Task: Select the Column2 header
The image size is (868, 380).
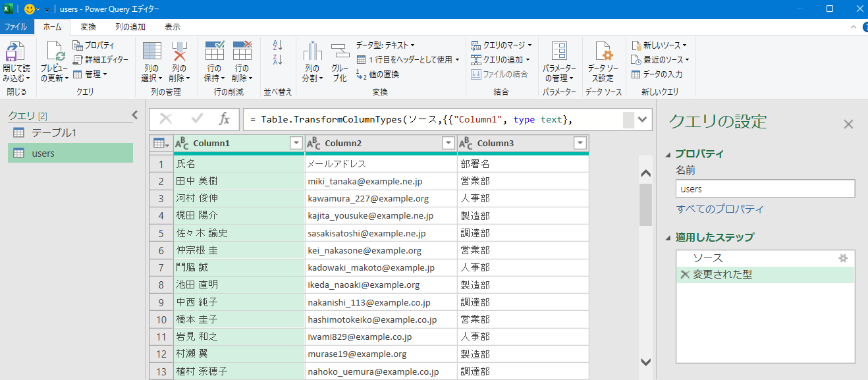Action: point(381,144)
